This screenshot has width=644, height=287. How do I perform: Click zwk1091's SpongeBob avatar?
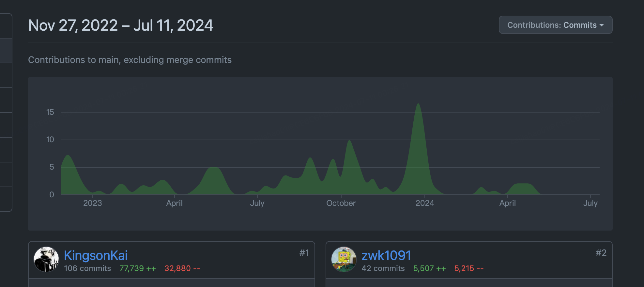pos(344,259)
